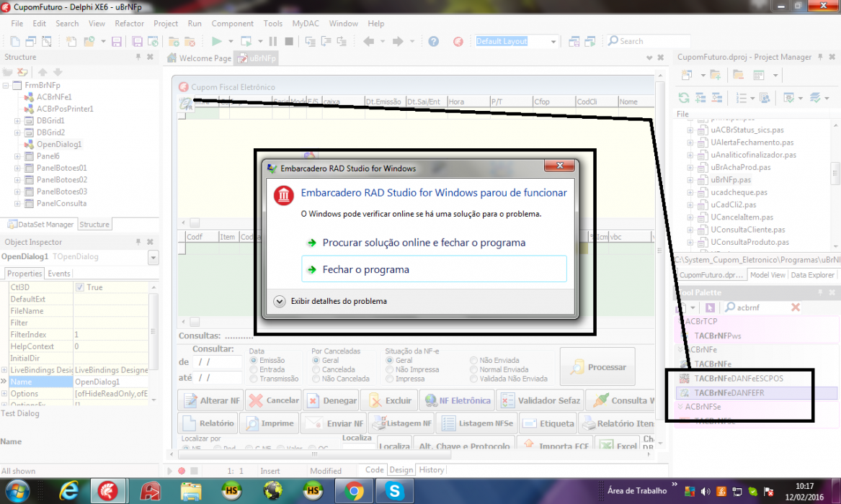Click the Step Over toolbar icon
This screenshot has height=504, width=841.
[326, 41]
